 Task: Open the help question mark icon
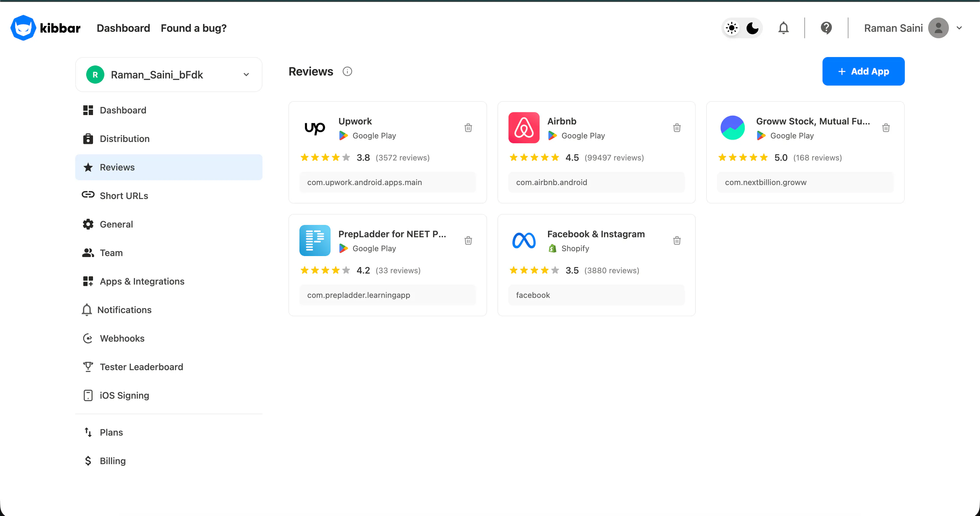826,28
